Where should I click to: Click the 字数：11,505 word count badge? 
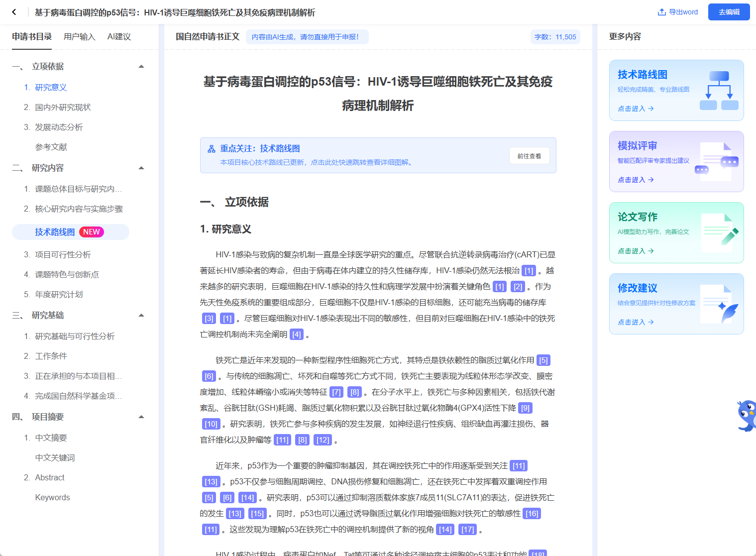[x=555, y=37]
